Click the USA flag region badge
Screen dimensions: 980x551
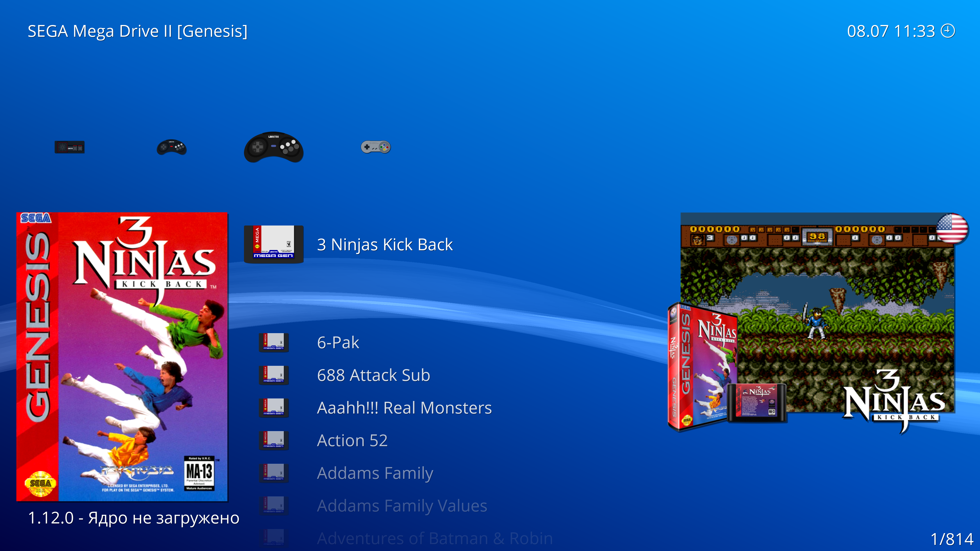click(952, 228)
